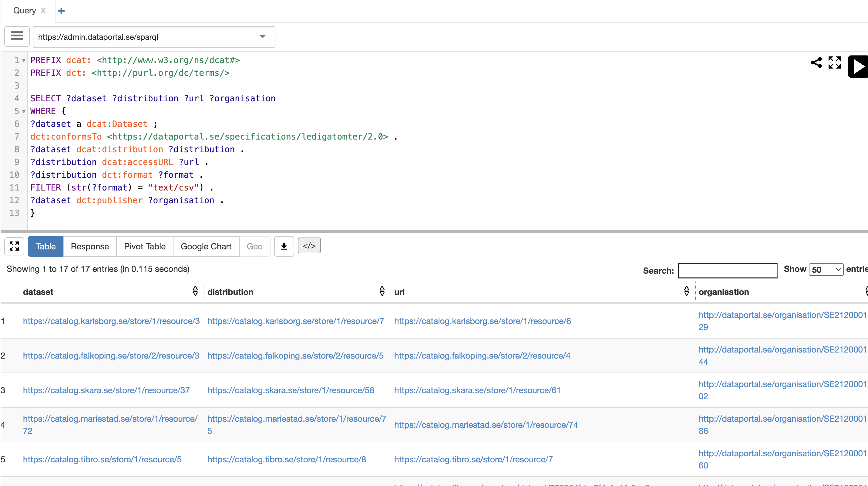The image size is (868, 486).
Task: Open the karlsborg resource/3 dataset link
Action: [111, 321]
